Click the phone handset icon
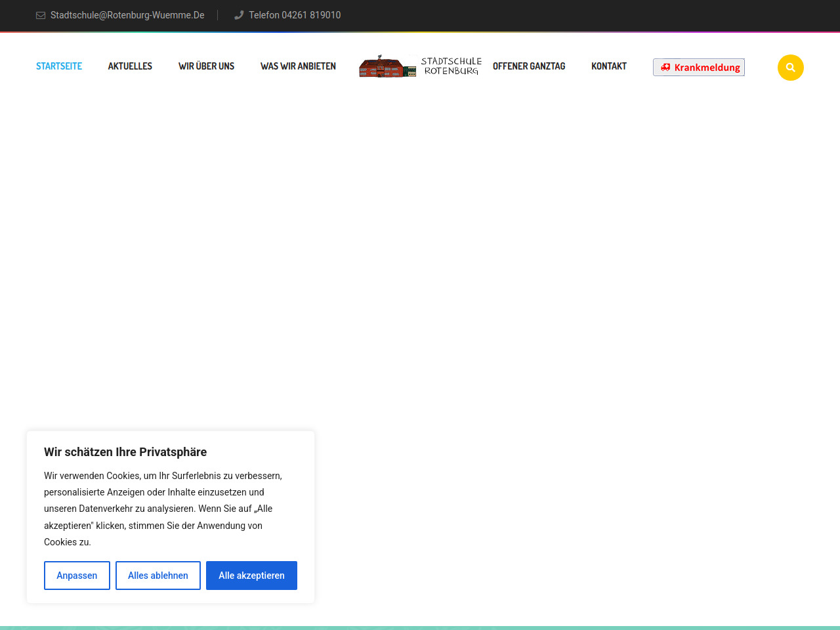The height and width of the screenshot is (630, 840). coord(239,15)
